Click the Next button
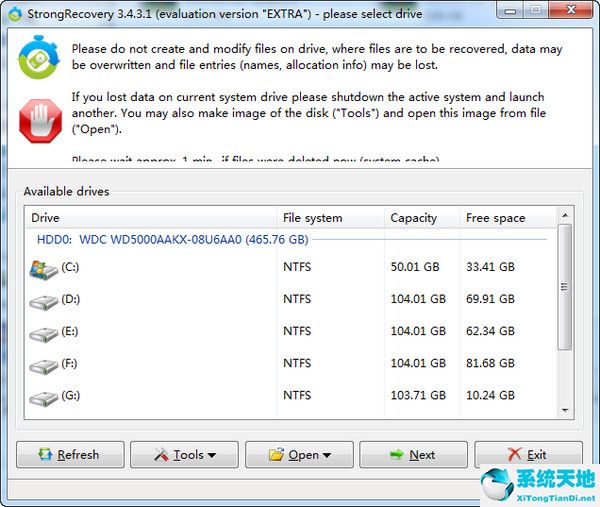 click(x=413, y=455)
